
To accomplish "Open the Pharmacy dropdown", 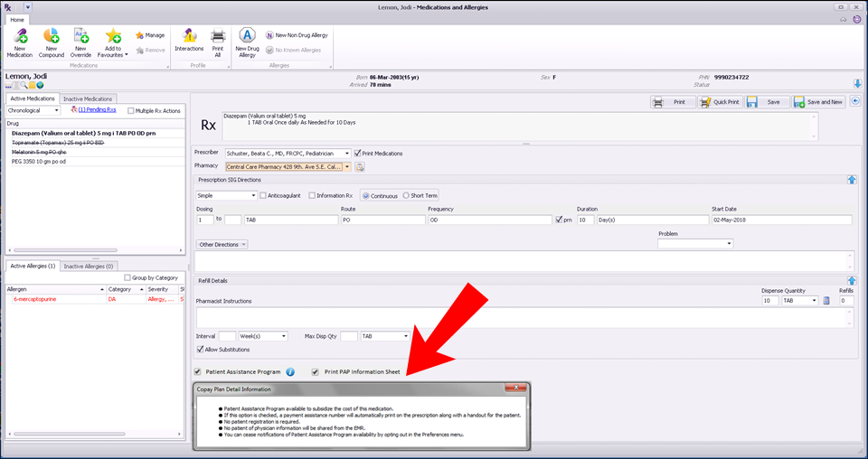I will (347, 166).
